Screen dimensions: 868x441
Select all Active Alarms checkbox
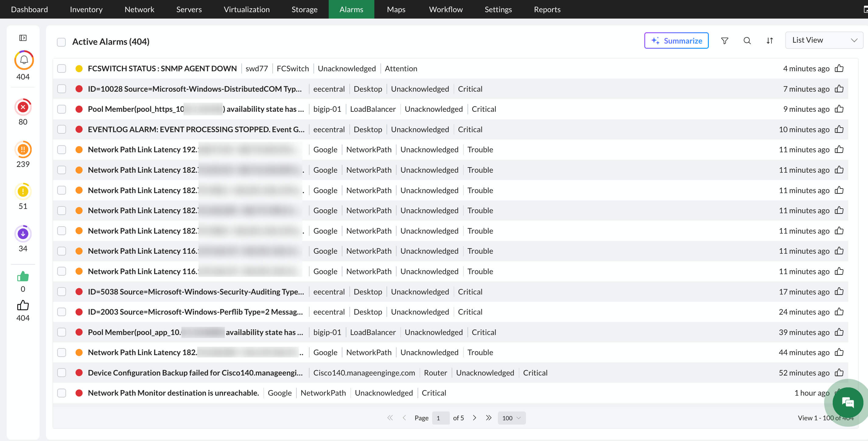[x=61, y=42]
